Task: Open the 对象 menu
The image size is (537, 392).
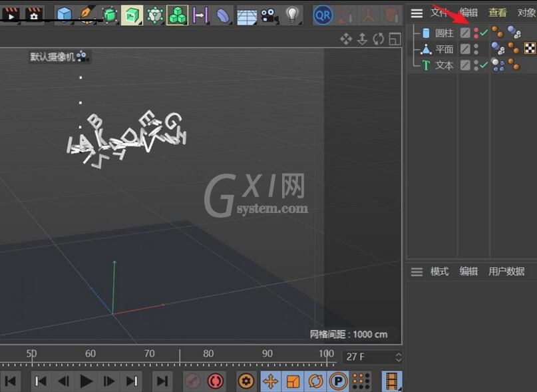Action: click(x=527, y=13)
